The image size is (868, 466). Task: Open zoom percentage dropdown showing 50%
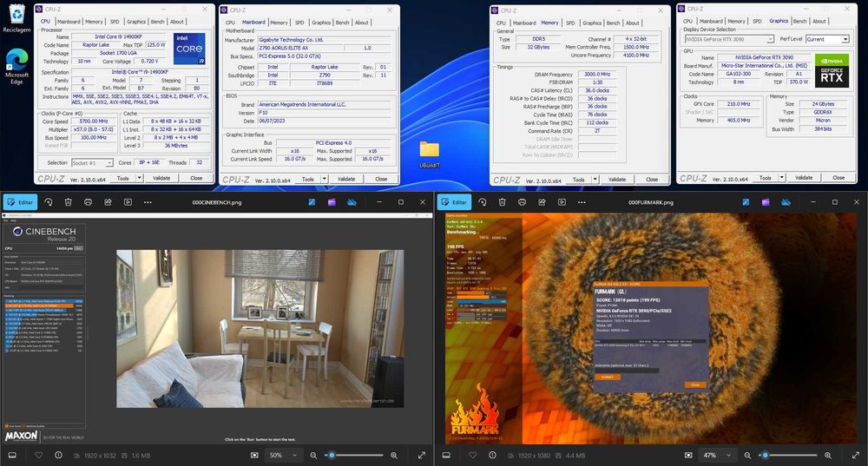(x=284, y=456)
